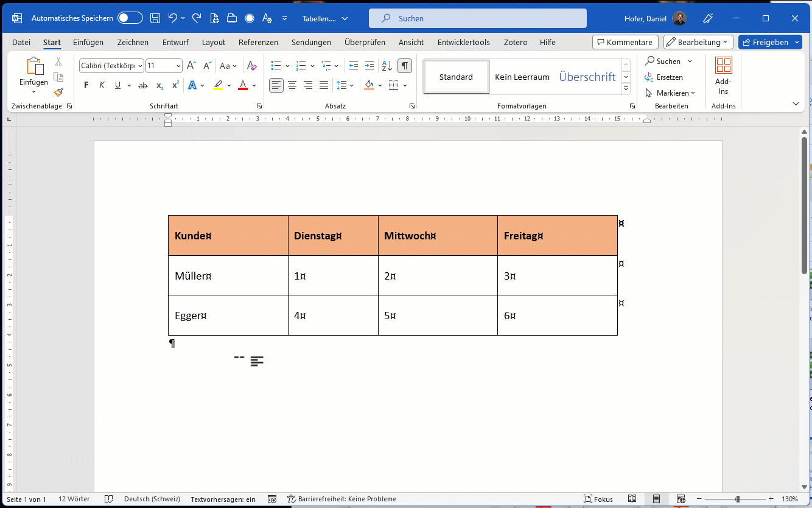
Task: Switch to the Layout ribbon tab
Action: click(x=214, y=42)
